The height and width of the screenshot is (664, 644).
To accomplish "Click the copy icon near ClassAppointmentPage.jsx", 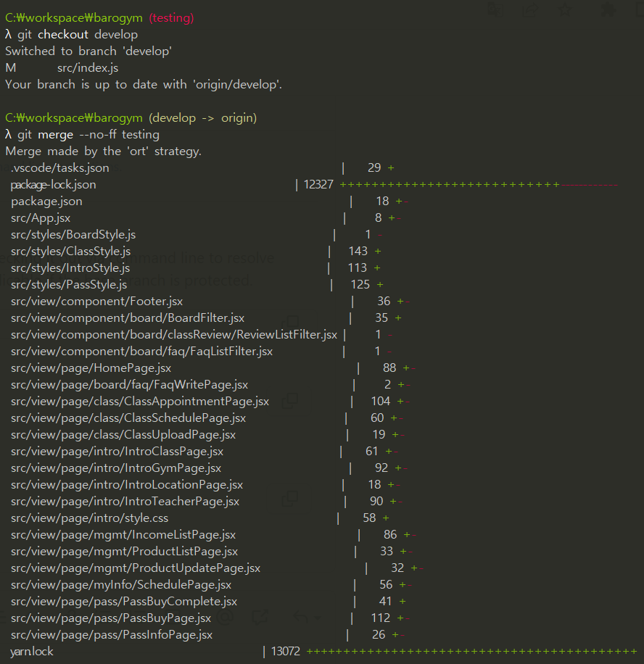I will coord(290,402).
